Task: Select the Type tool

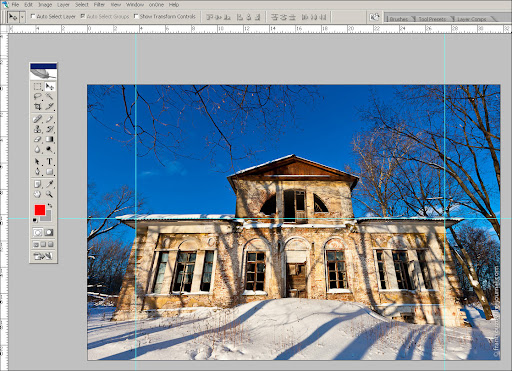Action: click(x=49, y=161)
